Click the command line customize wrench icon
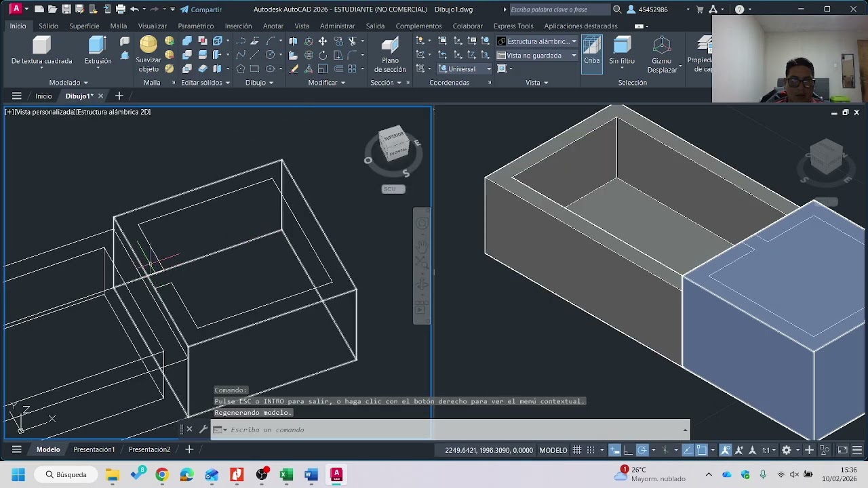 pyautogui.click(x=203, y=429)
